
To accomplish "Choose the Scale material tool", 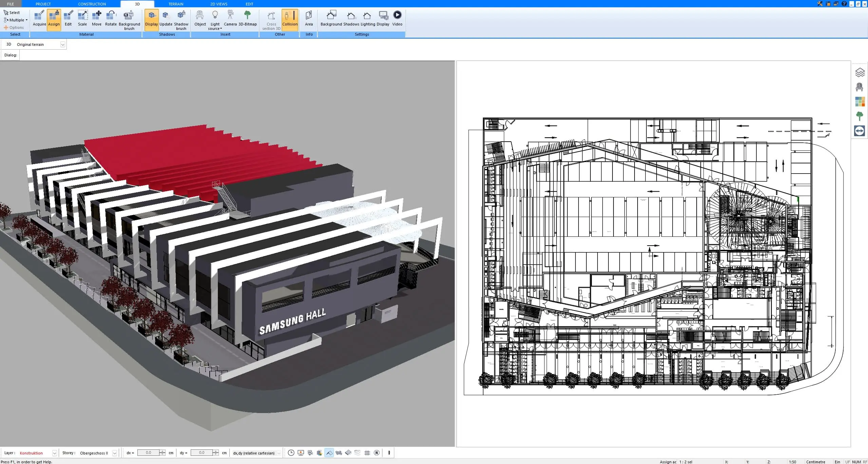I will click(82, 19).
